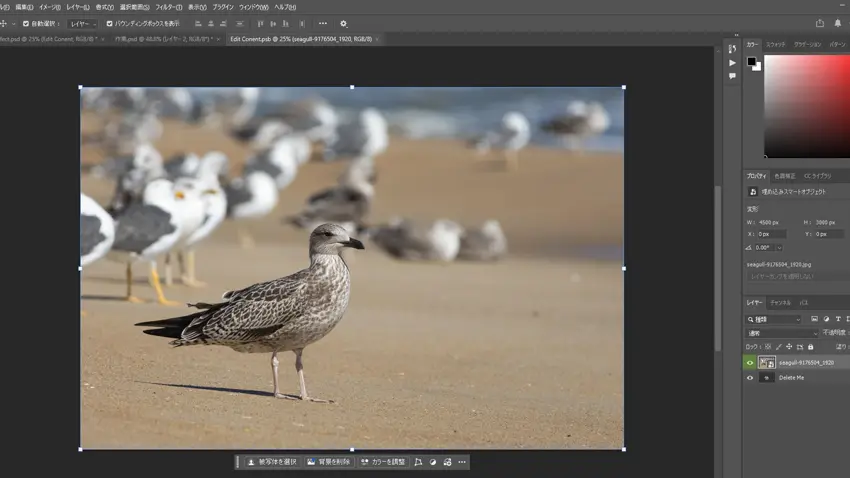This screenshot has width=850, height=478.
Task: Click the 背景を削除 button
Action: (x=328, y=462)
